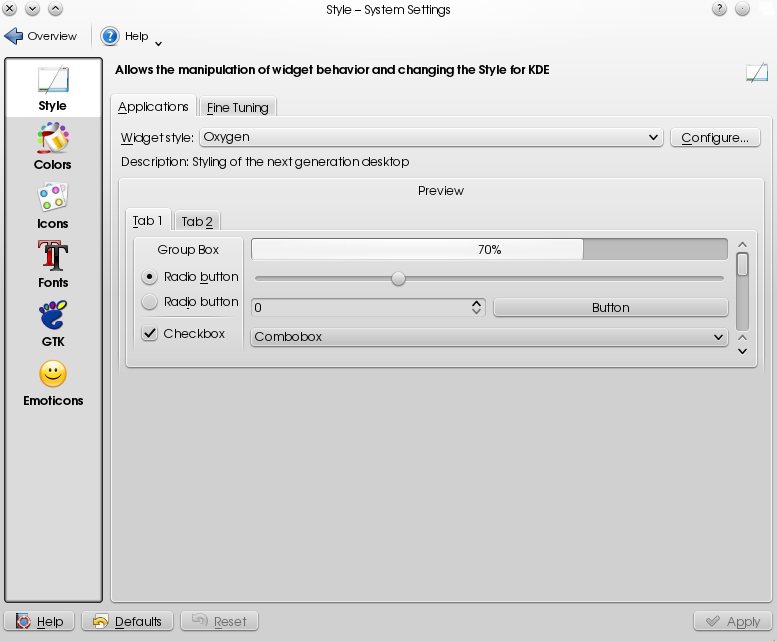Open the Style settings module in sidebar
This screenshot has height=641, width=777.
(53, 89)
